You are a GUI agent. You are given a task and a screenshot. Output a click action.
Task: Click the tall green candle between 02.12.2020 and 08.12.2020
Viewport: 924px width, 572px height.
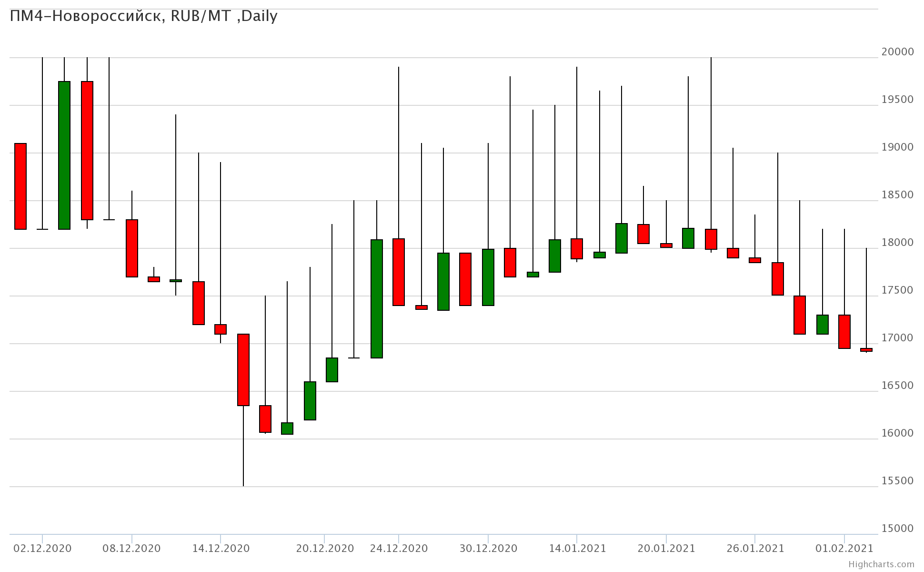pyautogui.click(x=64, y=155)
